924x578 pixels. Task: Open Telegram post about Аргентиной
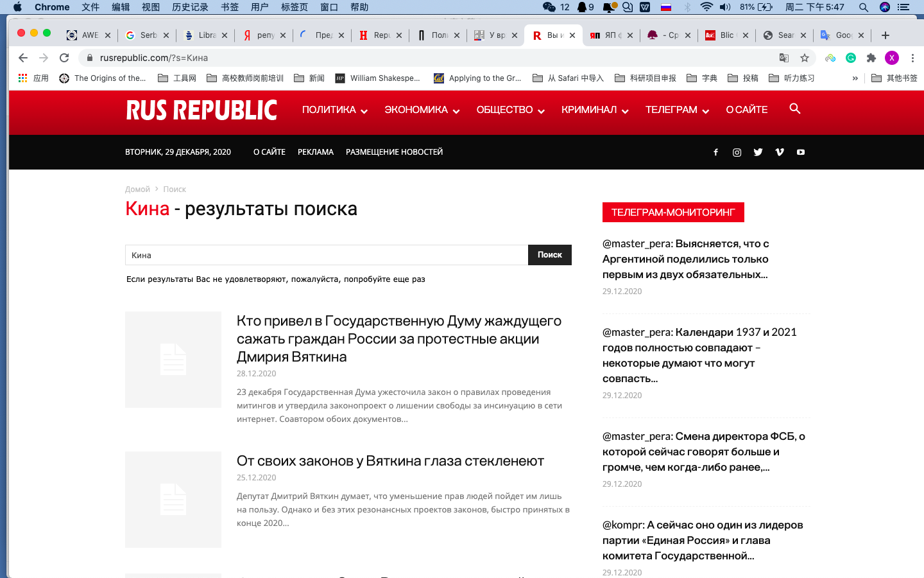click(685, 259)
